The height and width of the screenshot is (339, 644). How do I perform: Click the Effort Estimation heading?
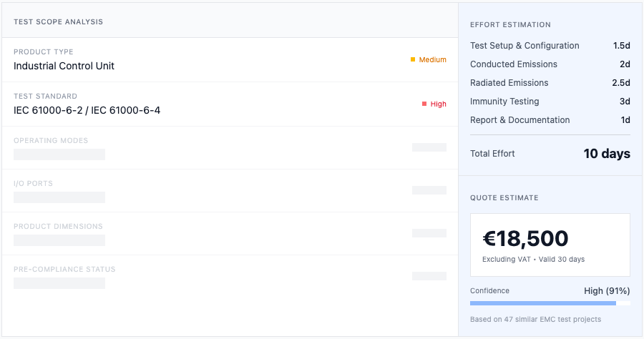coord(510,25)
